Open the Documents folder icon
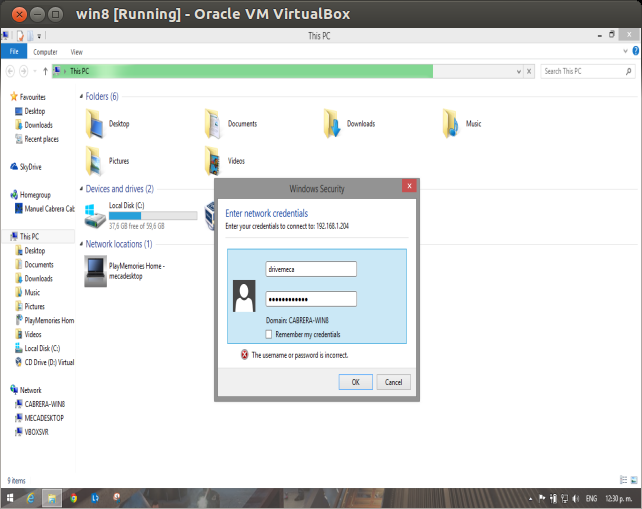Screen dimensions: 642x509 [213, 123]
